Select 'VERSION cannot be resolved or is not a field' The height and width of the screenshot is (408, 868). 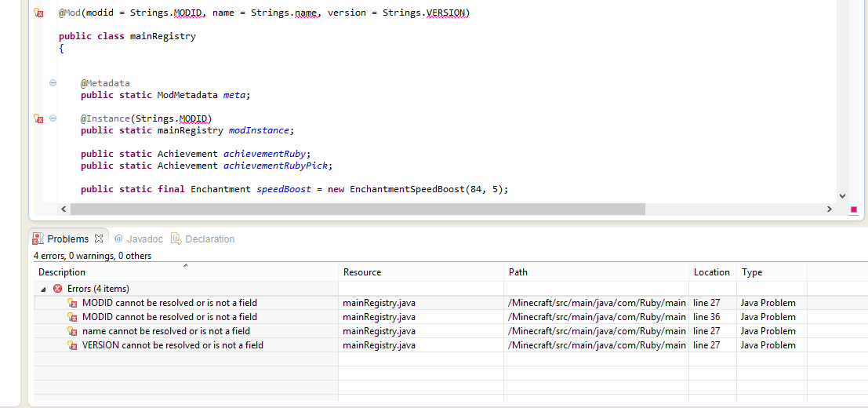point(173,345)
